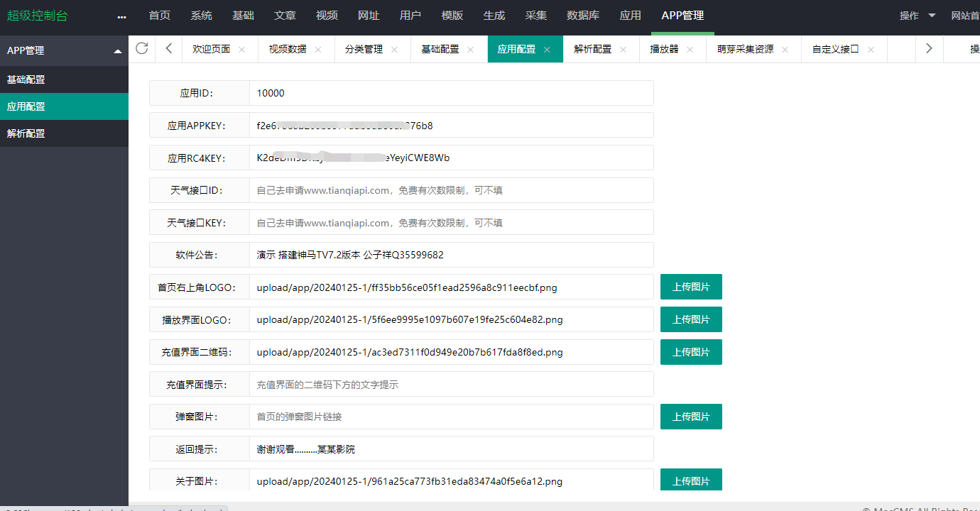The image size is (980, 511).
Task: Upload image for 首页右上角LOGO
Action: tap(691, 287)
